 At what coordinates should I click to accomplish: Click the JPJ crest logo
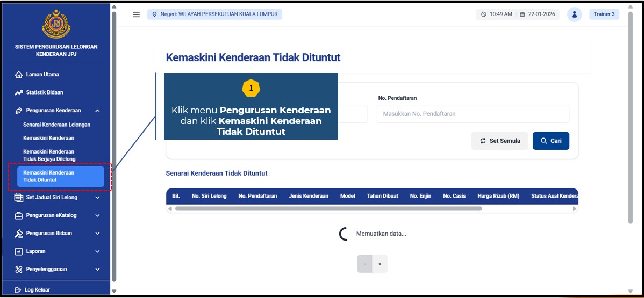pyautogui.click(x=56, y=24)
